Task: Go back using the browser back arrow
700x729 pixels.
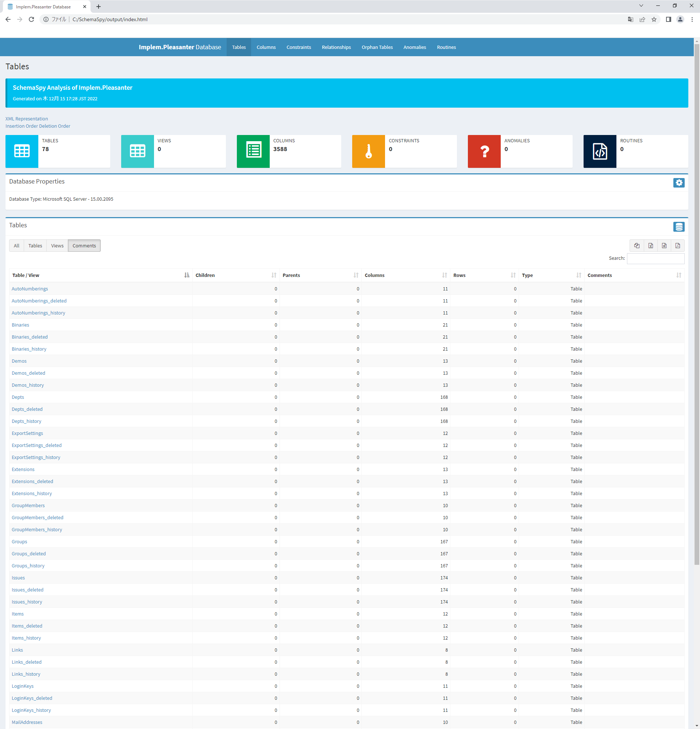Action: pyautogui.click(x=8, y=19)
